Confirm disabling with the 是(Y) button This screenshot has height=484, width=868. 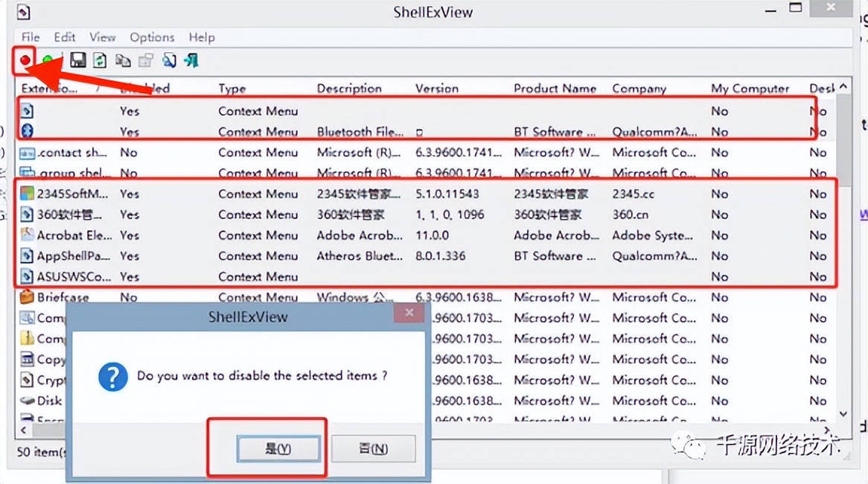pyautogui.click(x=278, y=448)
